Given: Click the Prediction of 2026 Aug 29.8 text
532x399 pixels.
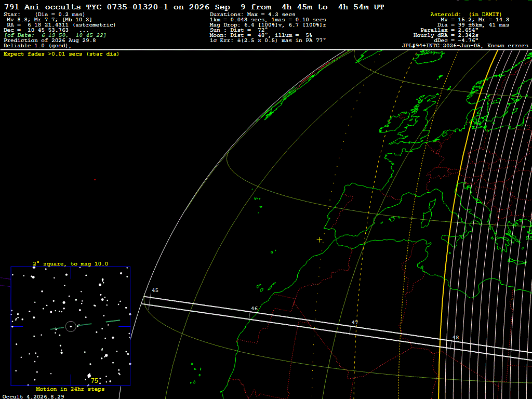Looking at the screenshot, I should 49,41.
